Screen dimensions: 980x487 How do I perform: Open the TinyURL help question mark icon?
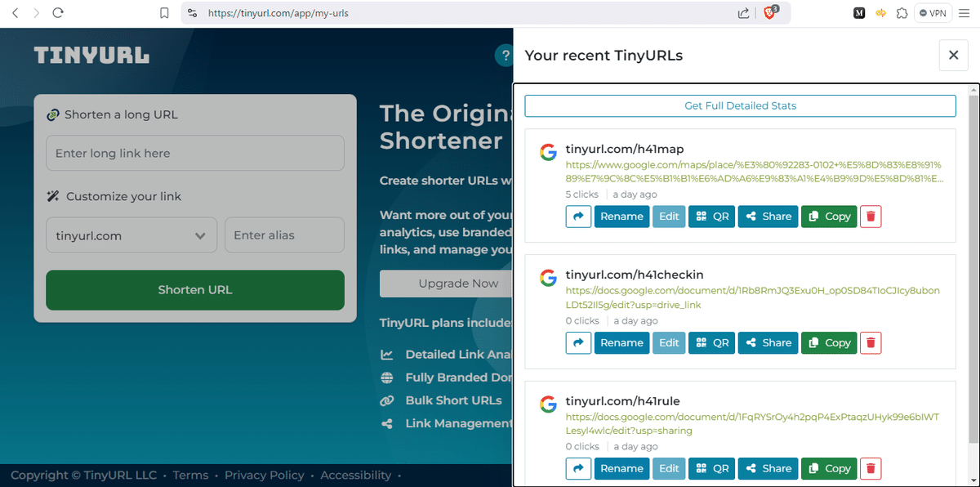pos(505,56)
